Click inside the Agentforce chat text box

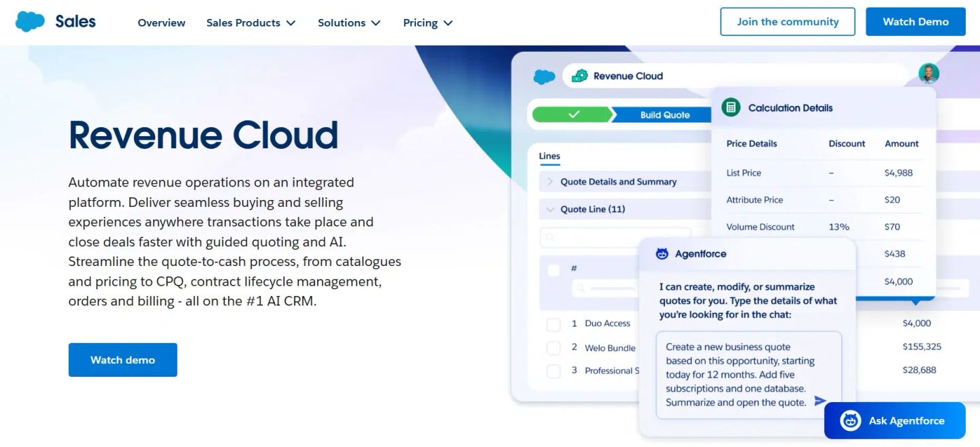click(x=749, y=375)
